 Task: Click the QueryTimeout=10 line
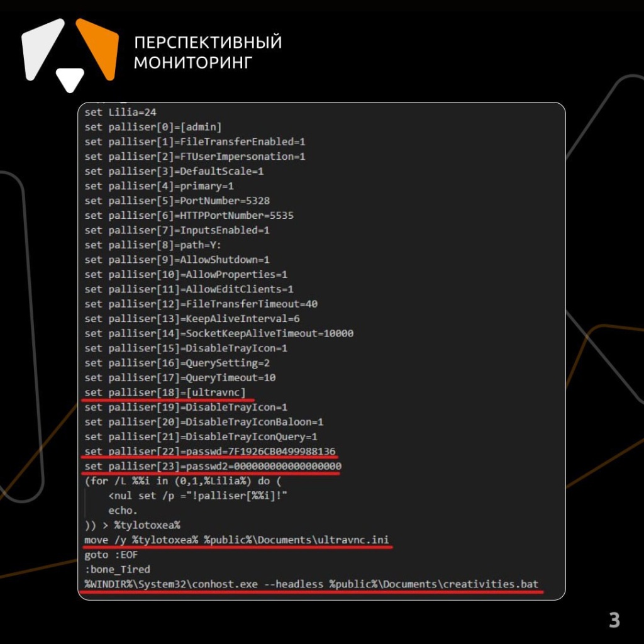point(180,378)
